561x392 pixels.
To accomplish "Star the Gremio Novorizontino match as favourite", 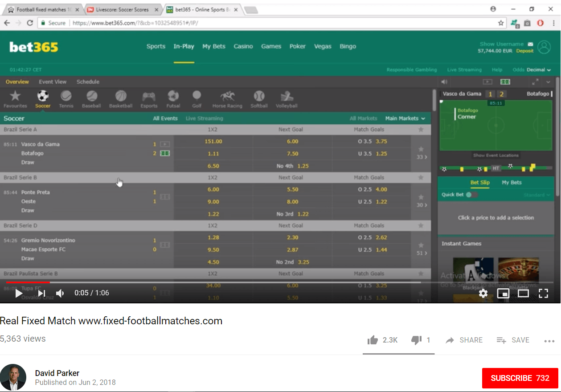I will 421,245.
